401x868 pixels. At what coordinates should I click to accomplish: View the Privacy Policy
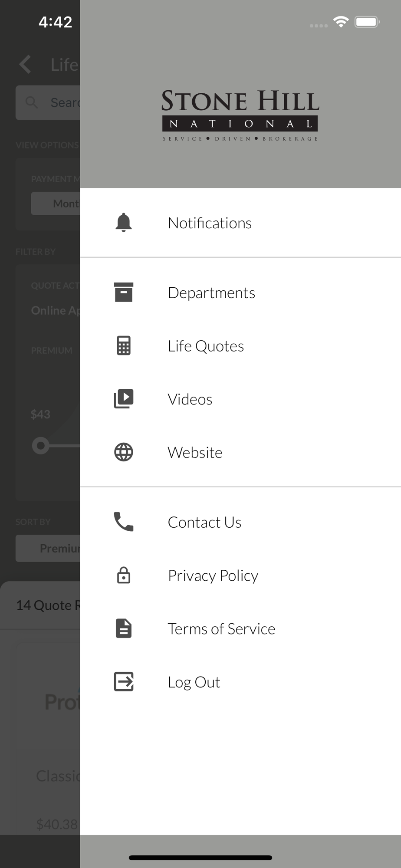240,575
